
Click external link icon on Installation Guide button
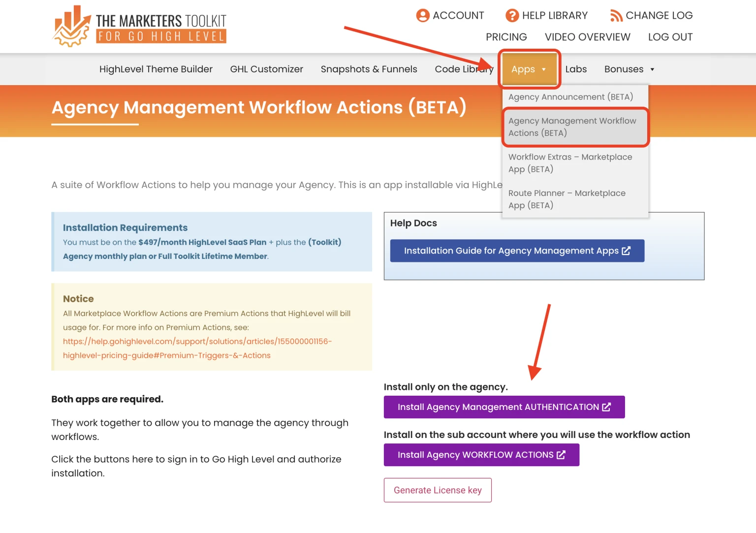(x=626, y=251)
